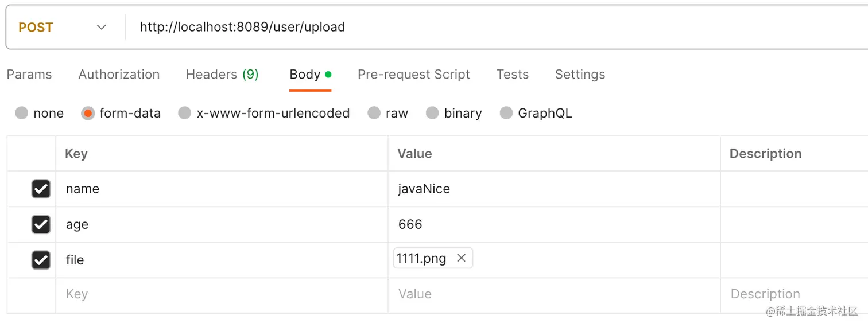Uncheck the file row checkbox

[41, 260]
